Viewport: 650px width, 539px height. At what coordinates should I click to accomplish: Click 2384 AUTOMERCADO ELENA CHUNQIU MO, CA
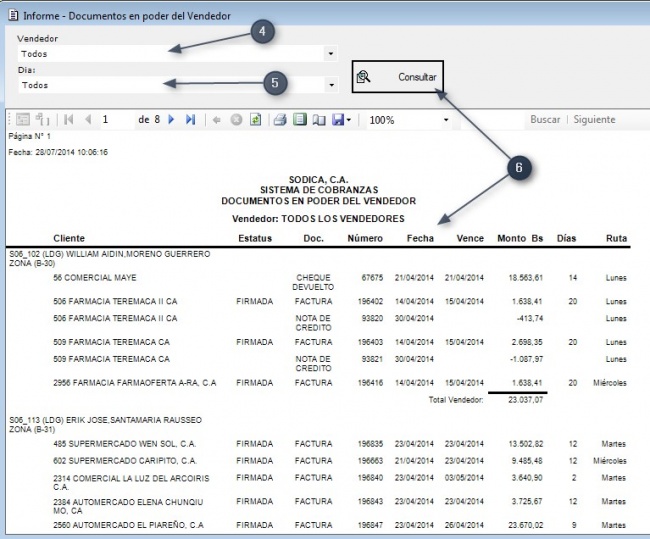click(128, 506)
